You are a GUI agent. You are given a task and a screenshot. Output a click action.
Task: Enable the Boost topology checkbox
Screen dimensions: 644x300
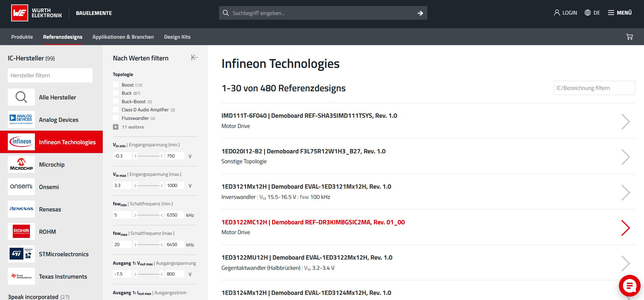coord(116,85)
